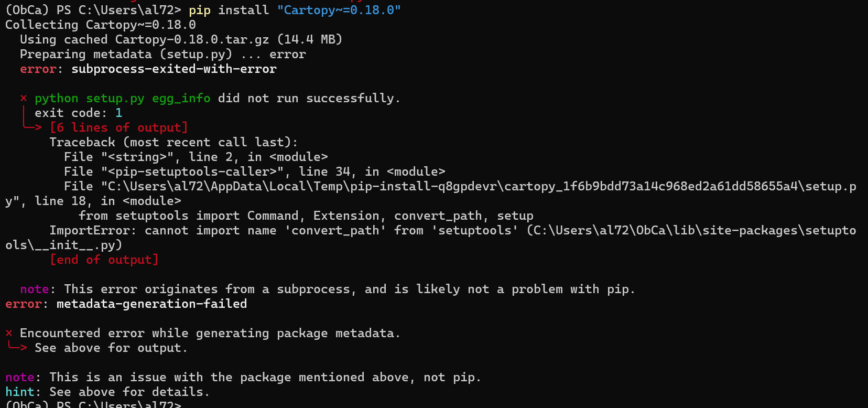The image size is (868, 408).
Task: Click the red error label before metadata-generation-failed
Action: pyautogui.click(x=24, y=304)
